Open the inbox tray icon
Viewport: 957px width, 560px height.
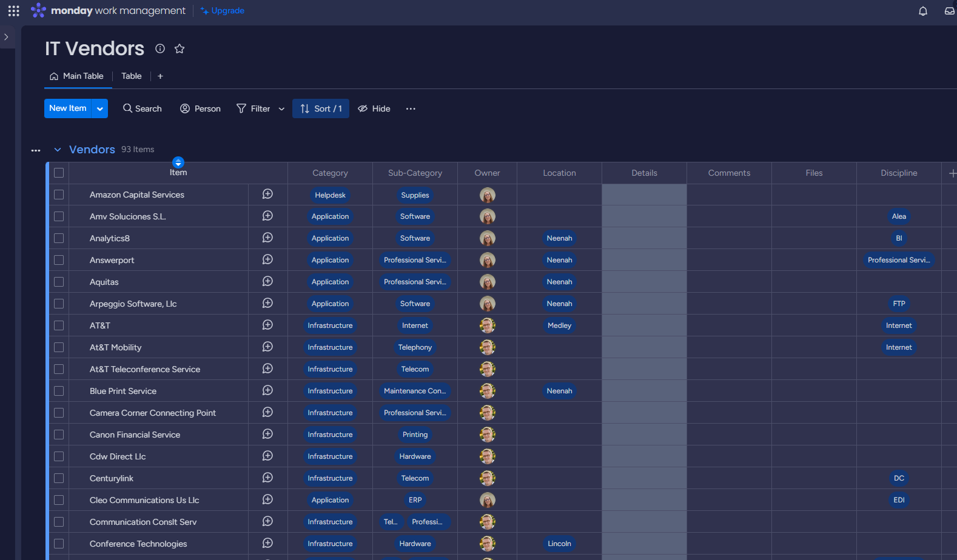[949, 11]
